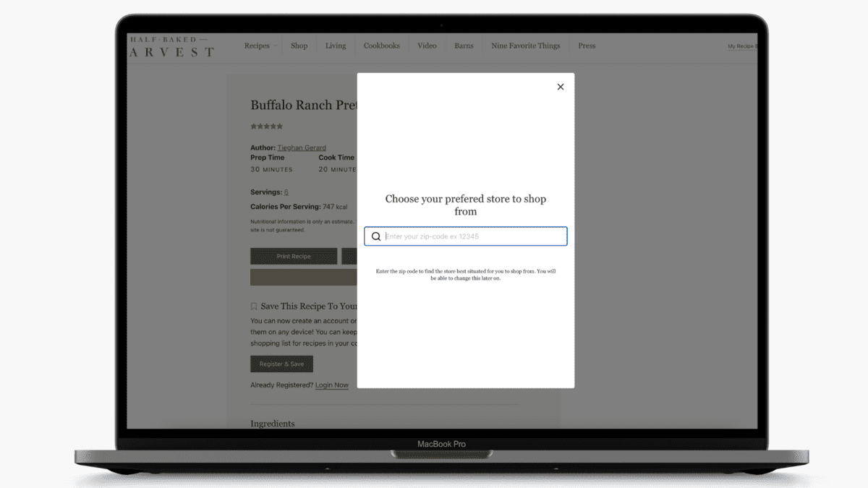Go to the Living section
868x488 pixels.
[336, 46]
